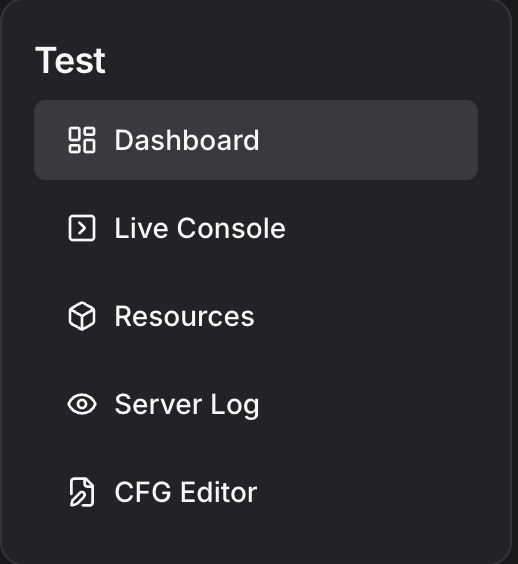Click empty sidebar area below CFG Editor

click(x=256, y=547)
